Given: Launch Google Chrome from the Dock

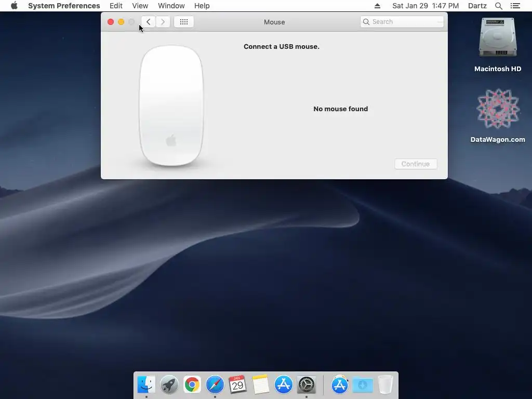Looking at the screenshot, I should 192,384.
